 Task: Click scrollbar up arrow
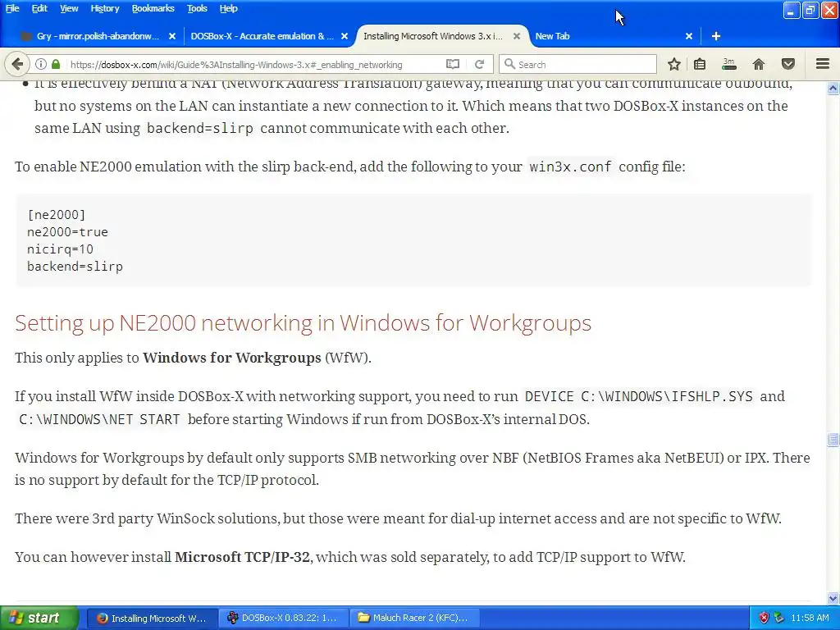[833, 88]
